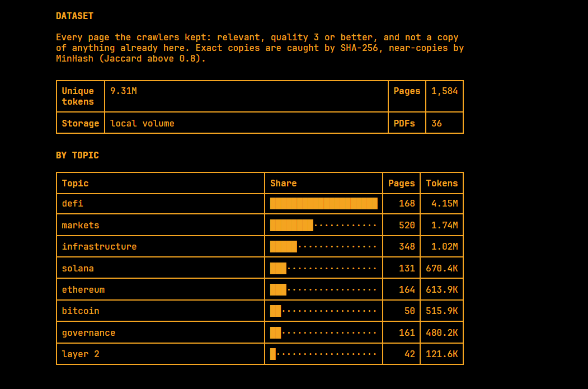Viewport: 588px width, 389px height.
Task: Click the solana share bar
Action: point(323,268)
